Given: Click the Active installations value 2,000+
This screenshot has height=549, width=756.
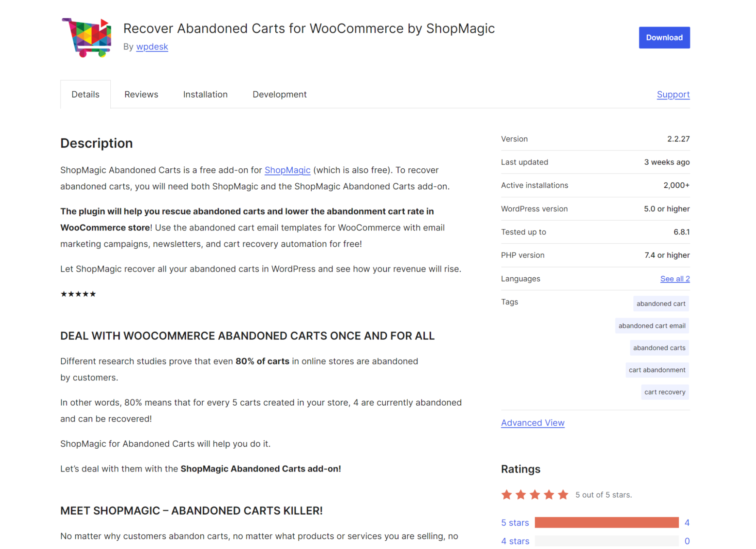Looking at the screenshot, I should tap(676, 185).
